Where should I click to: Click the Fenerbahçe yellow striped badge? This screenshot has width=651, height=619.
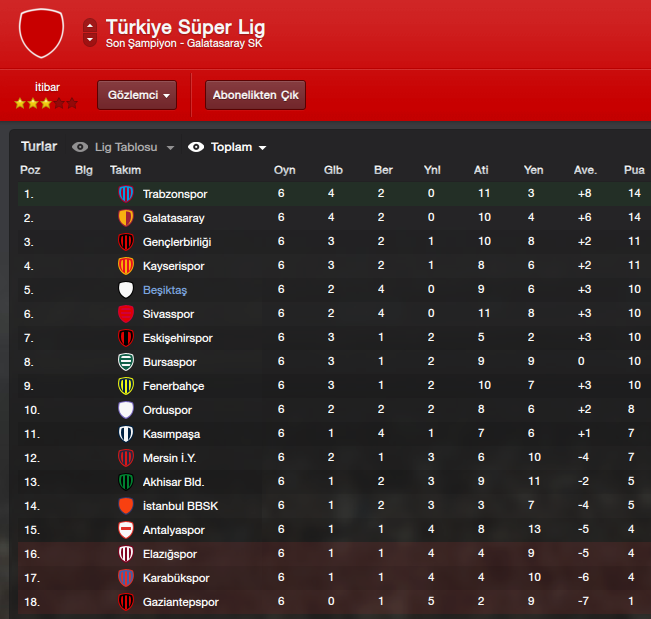point(126,386)
